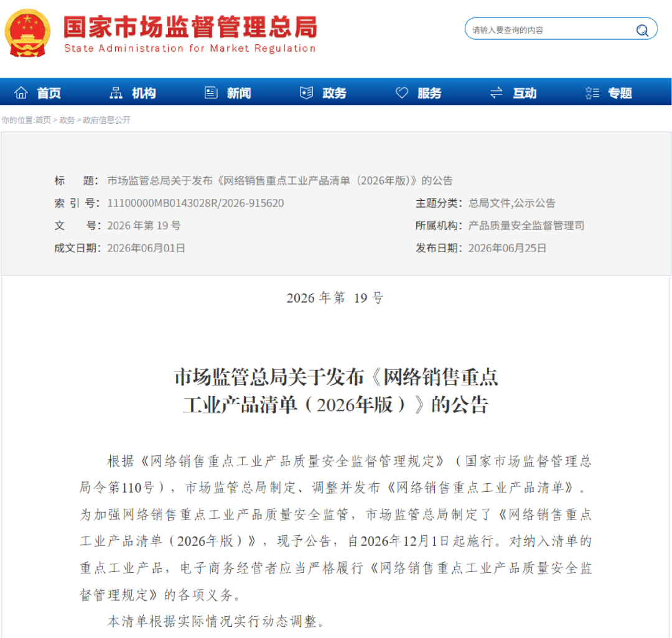Open the 首页 navigation menu item
Screen dimensions: 672x638
[x=49, y=93]
